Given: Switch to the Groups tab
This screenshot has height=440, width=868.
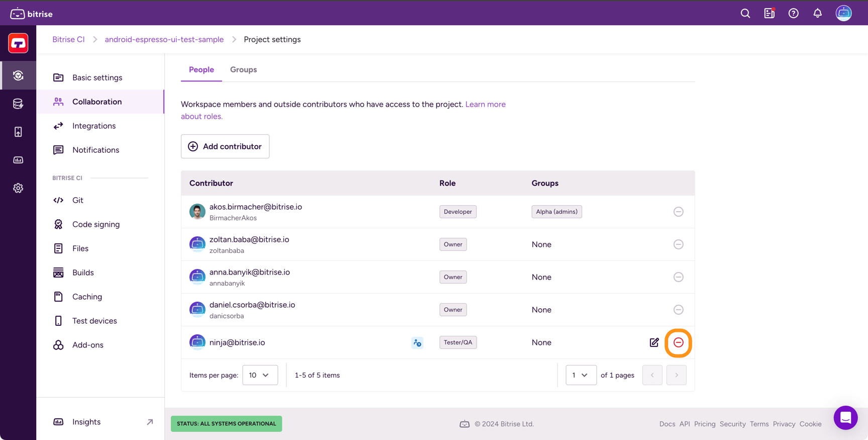Looking at the screenshot, I should (x=244, y=70).
